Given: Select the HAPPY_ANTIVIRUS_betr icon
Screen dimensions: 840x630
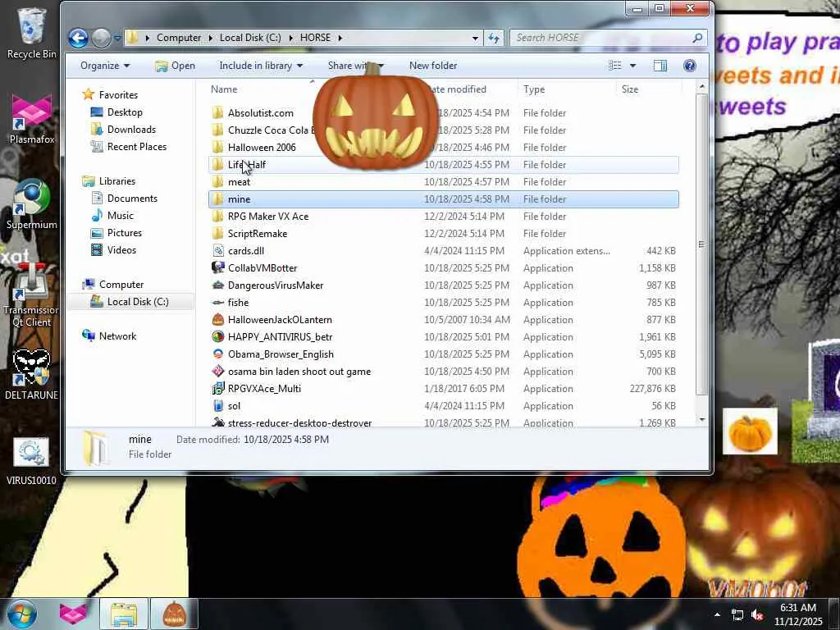Looking at the screenshot, I should click(x=218, y=337).
